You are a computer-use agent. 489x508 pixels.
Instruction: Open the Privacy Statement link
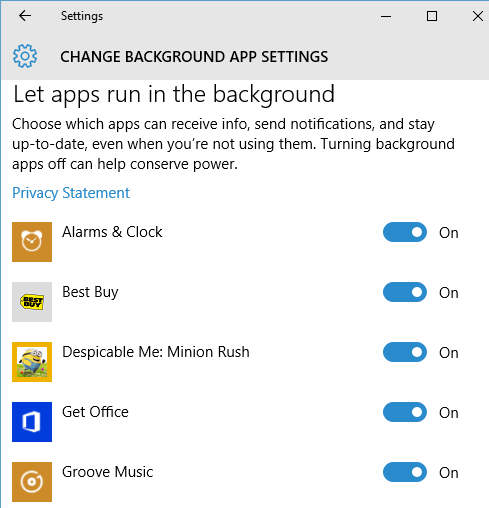click(x=71, y=193)
